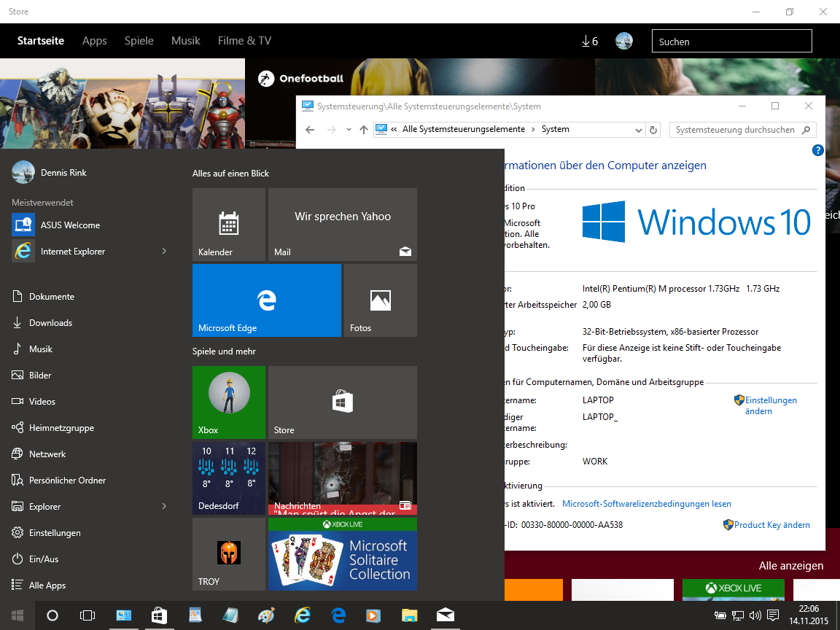Open the Mail tile
Viewport: 840px width, 630px height.
pyautogui.click(x=342, y=225)
